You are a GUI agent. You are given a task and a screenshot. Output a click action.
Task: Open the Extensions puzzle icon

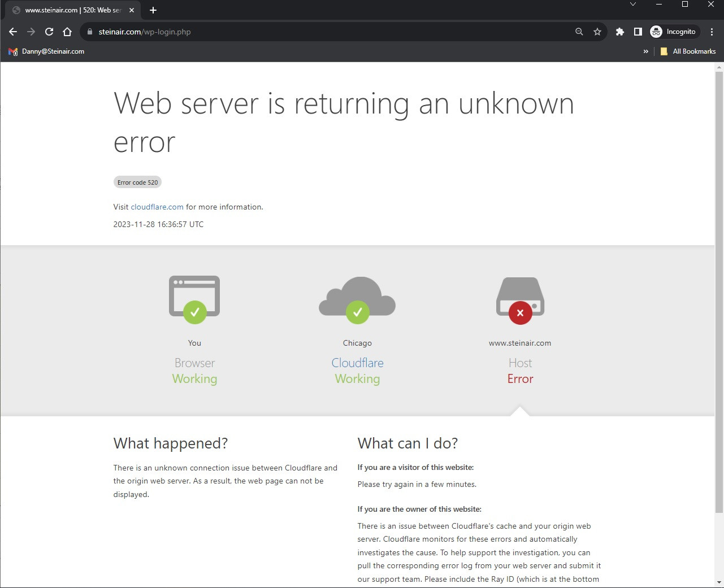(620, 32)
